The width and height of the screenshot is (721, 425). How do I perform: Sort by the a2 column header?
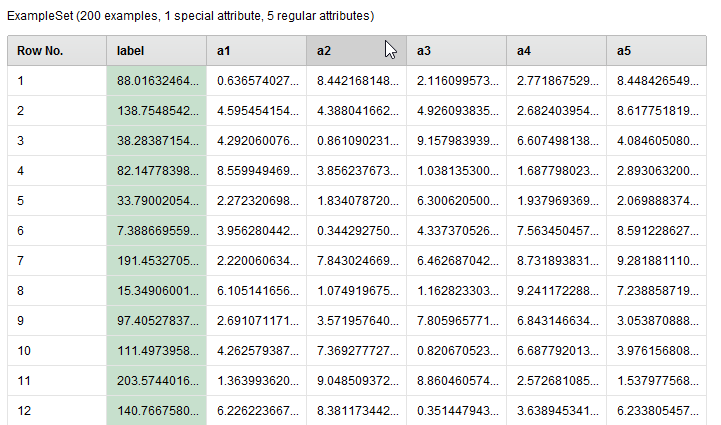click(x=356, y=51)
